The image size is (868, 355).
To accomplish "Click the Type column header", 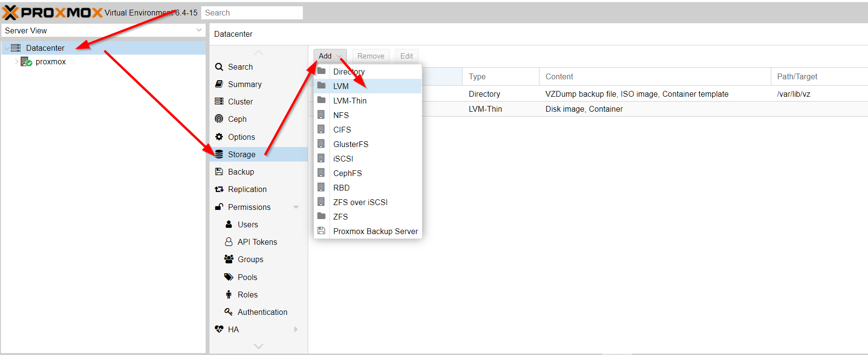I will (x=501, y=76).
